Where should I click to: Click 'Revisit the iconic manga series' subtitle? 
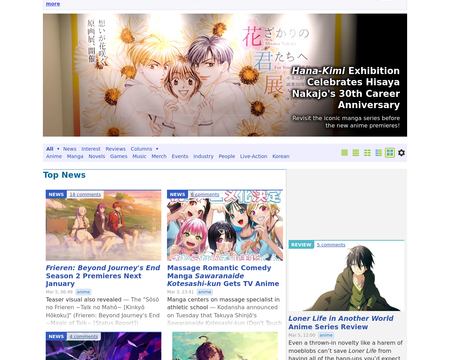pyautogui.click(x=346, y=122)
